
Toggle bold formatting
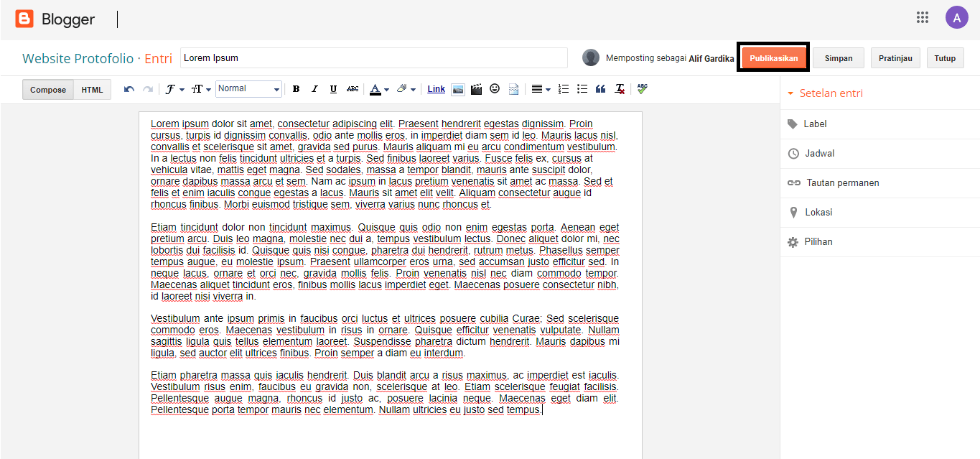(x=296, y=88)
